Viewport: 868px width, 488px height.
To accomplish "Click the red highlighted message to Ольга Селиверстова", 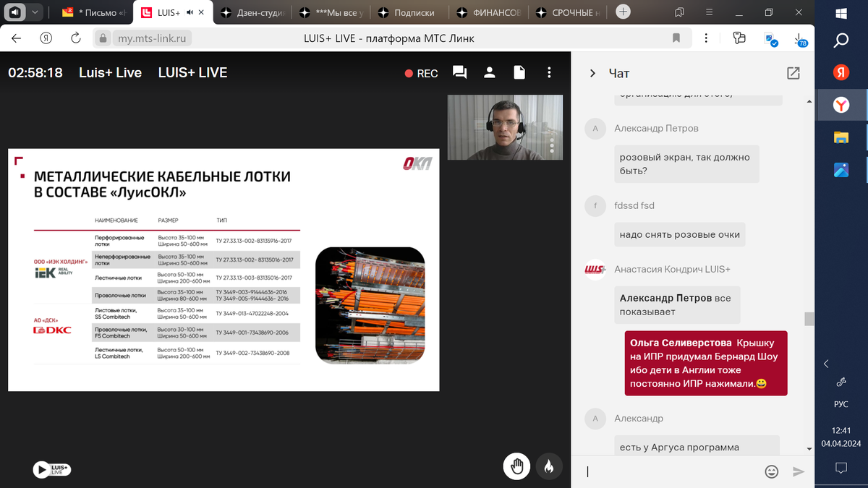I will [x=706, y=364].
